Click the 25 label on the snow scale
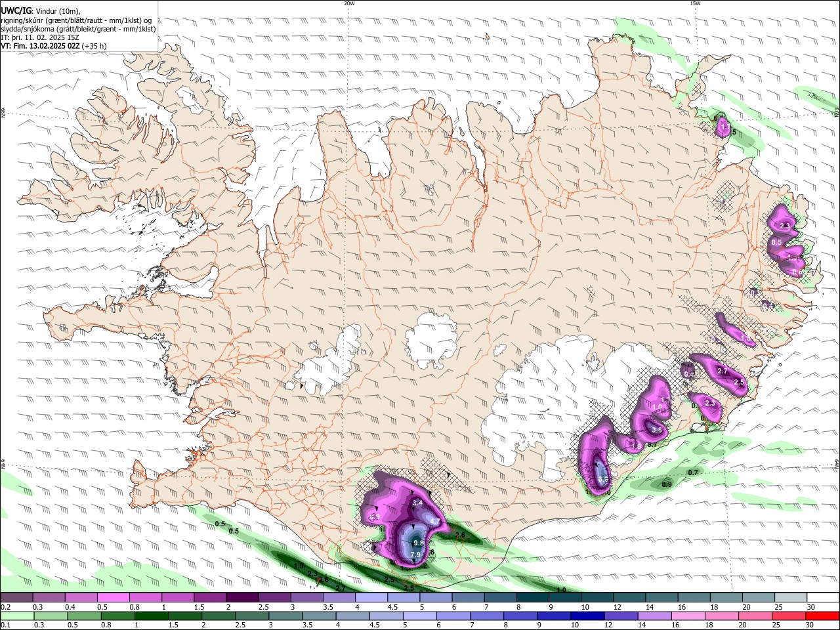840x630 pixels. pos(779,607)
